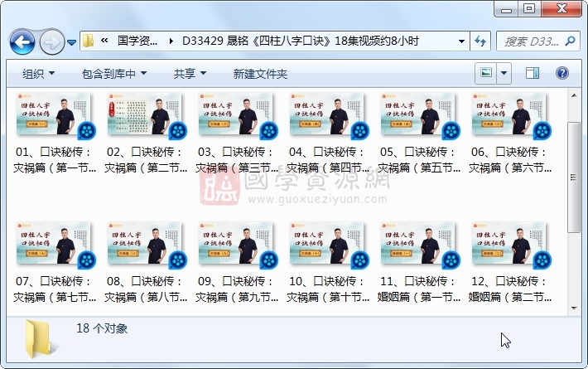588x369 pixels.
Task: Click the folder icon in address bar
Action: coord(88,41)
